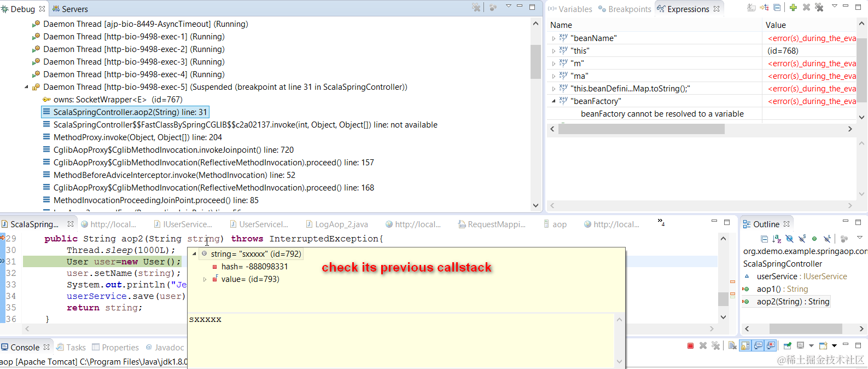The height and width of the screenshot is (369, 868).
Task: Click the Outline horizontal scrollbar thumb
Action: coord(806,328)
